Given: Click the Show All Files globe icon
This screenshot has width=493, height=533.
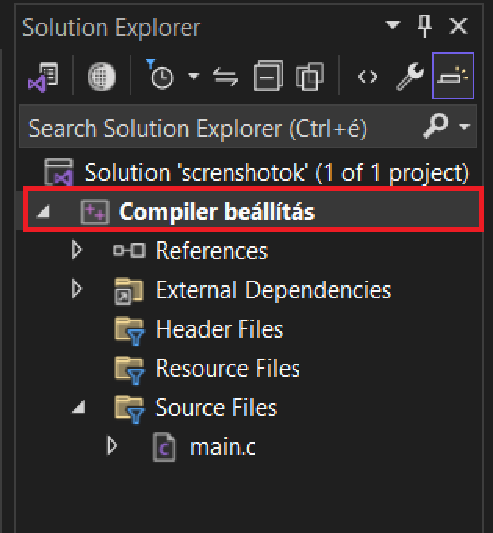Looking at the screenshot, I should [x=102, y=76].
